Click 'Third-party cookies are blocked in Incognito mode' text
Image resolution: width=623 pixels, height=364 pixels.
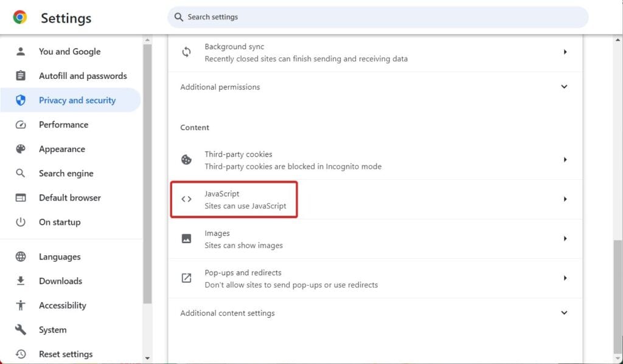point(293,167)
